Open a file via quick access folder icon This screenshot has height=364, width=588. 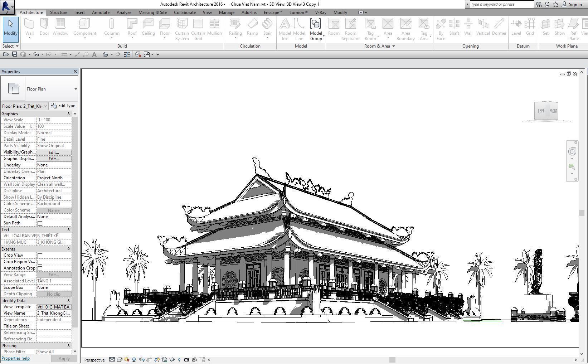point(6,54)
